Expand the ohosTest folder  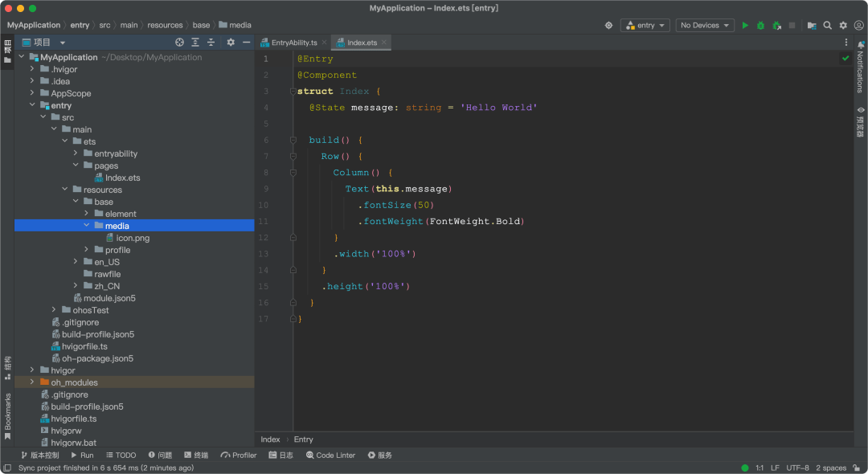pos(55,310)
